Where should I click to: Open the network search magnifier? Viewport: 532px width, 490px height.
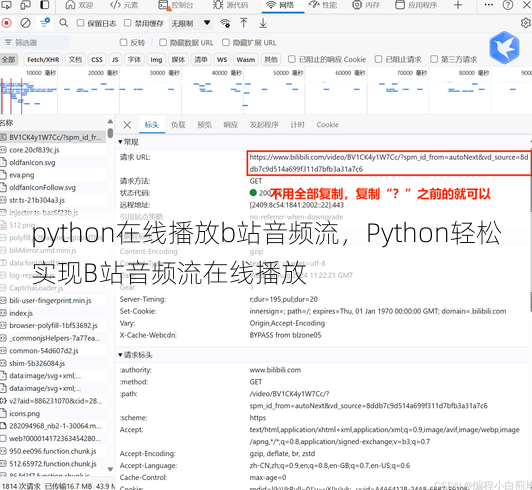(63, 23)
